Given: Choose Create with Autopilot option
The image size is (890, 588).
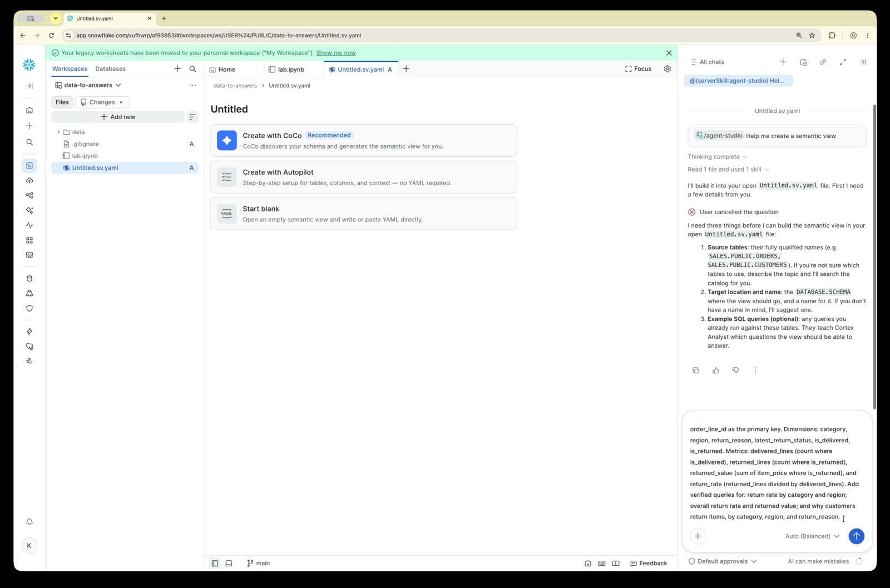Looking at the screenshot, I should pos(363,177).
